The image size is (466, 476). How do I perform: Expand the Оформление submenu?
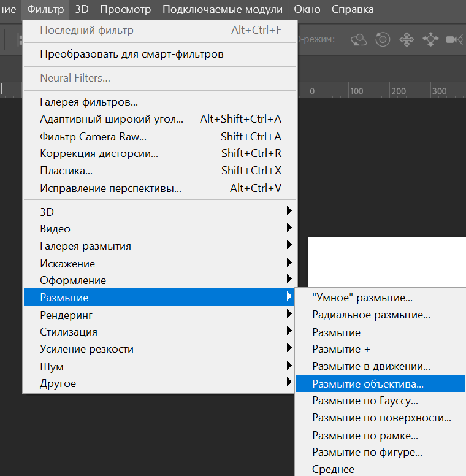click(160, 280)
